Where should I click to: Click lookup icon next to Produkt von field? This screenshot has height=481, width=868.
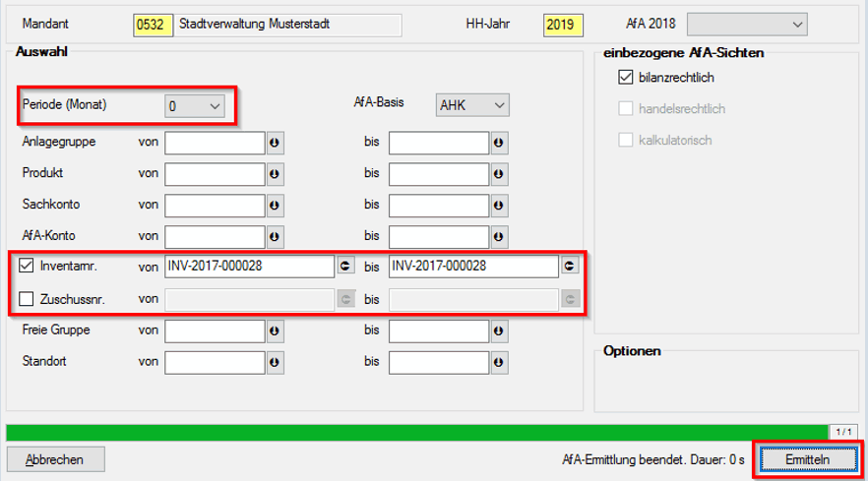276,174
